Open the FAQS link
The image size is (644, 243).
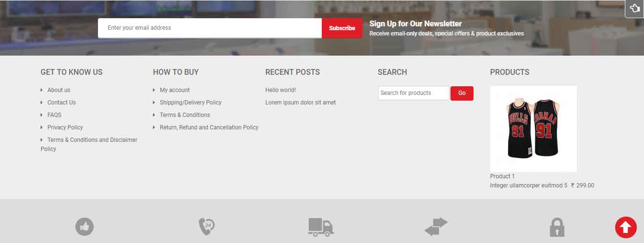tap(54, 115)
